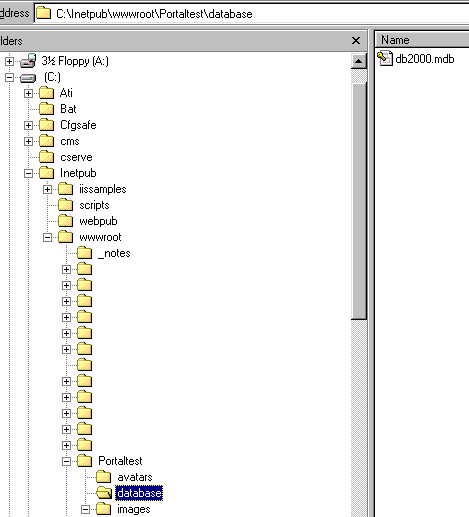Collapse the wwwroot tree node
The height and width of the screenshot is (517, 469).
[x=47, y=237]
